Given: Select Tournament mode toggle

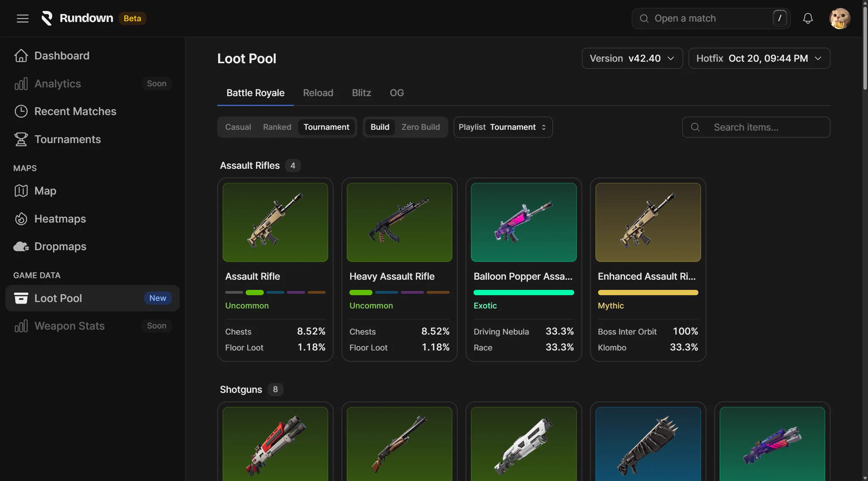Looking at the screenshot, I should pyautogui.click(x=326, y=127).
